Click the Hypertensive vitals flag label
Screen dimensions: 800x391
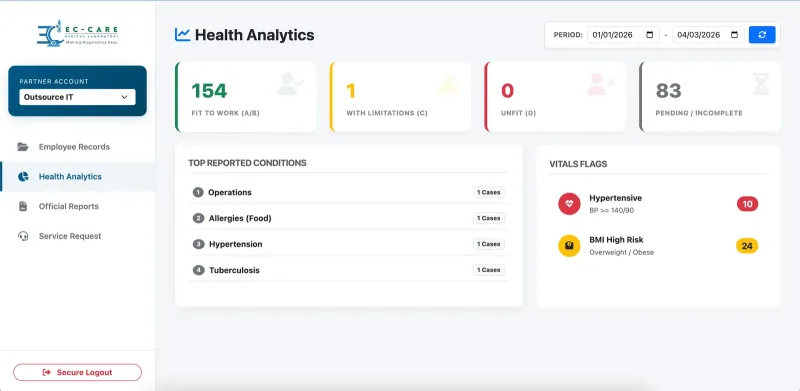pos(615,198)
